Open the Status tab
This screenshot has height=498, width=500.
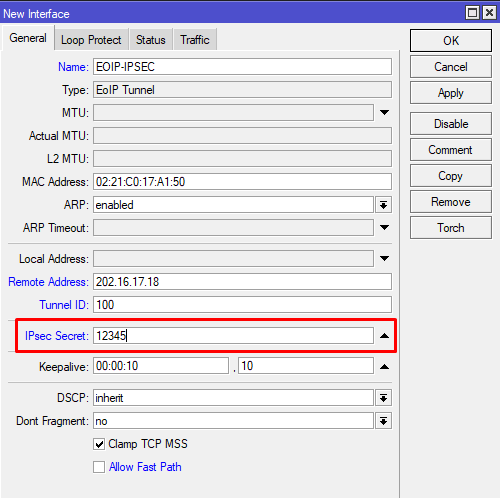click(151, 40)
